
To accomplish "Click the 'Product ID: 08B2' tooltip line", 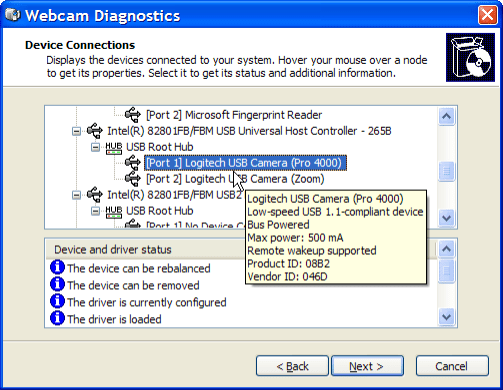I will click(288, 264).
